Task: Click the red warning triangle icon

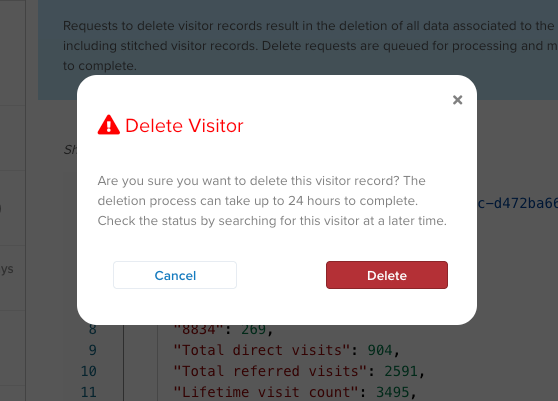Action: [x=109, y=125]
